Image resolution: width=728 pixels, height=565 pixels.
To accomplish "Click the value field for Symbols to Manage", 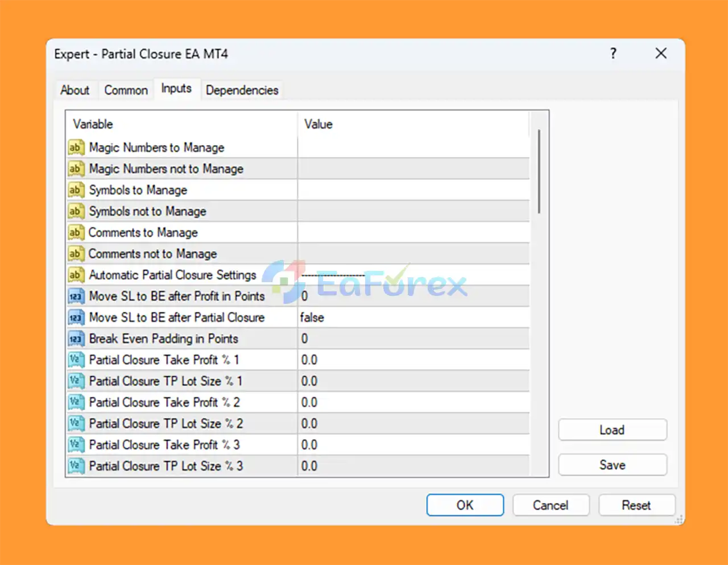I will 413,190.
